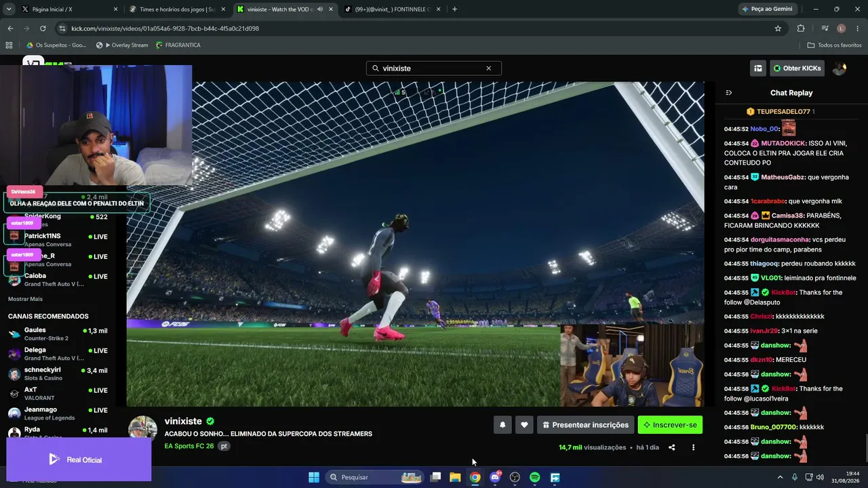This screenshot has height=488, width=868.
Task: Open File Explorer from the taskbar
Action: (x=455, y=477)
